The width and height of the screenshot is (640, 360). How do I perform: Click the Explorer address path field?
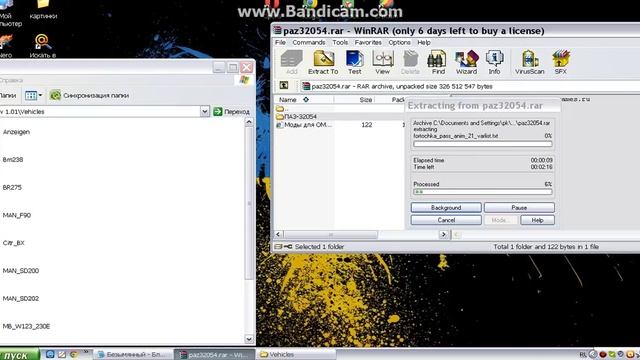pos(100,111)
